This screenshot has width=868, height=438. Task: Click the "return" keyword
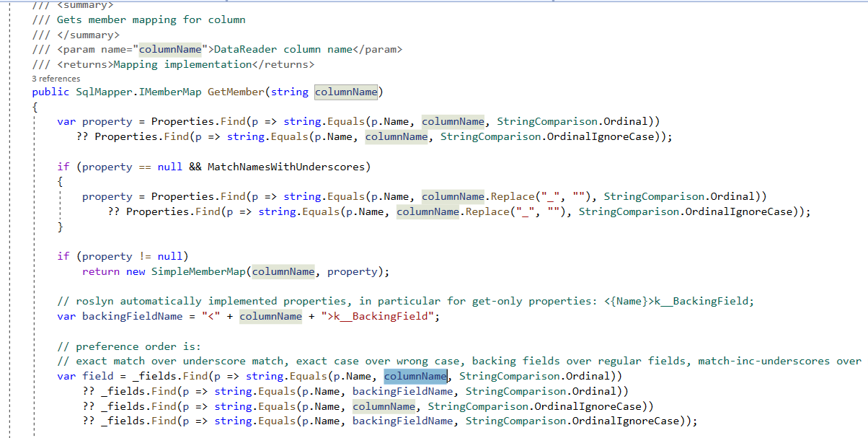pyautogui.click(x=101, y=271)
